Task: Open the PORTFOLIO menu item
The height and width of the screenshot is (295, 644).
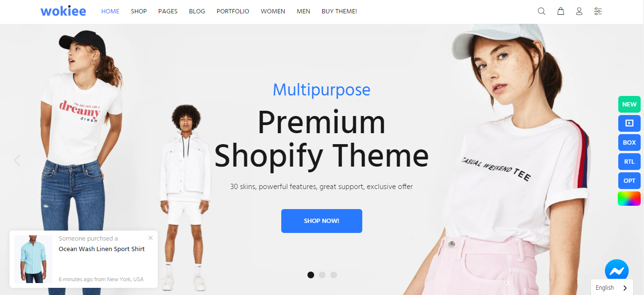Action: coord(233,11)
